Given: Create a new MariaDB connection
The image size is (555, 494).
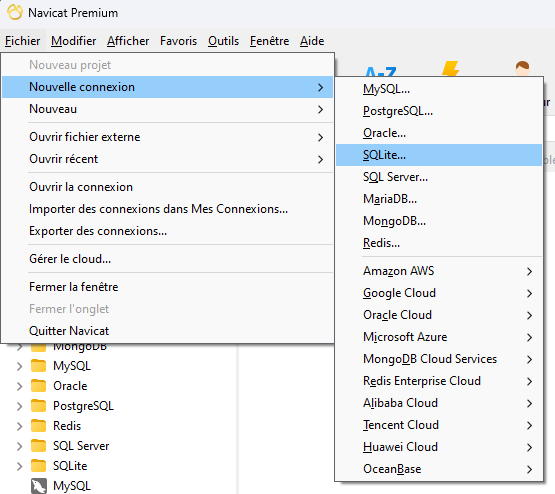Looking at the screenshot, I should point(439,199).
